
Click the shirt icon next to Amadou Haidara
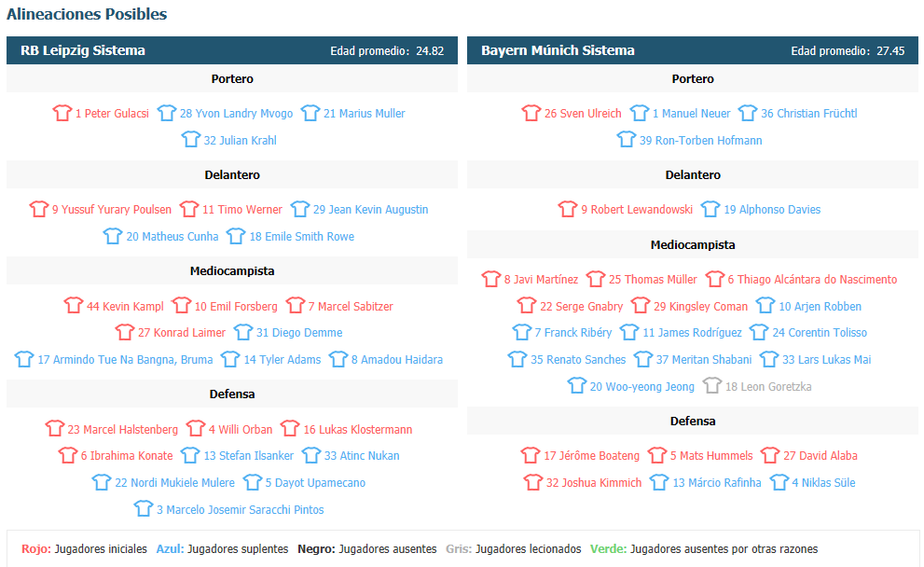338,359
